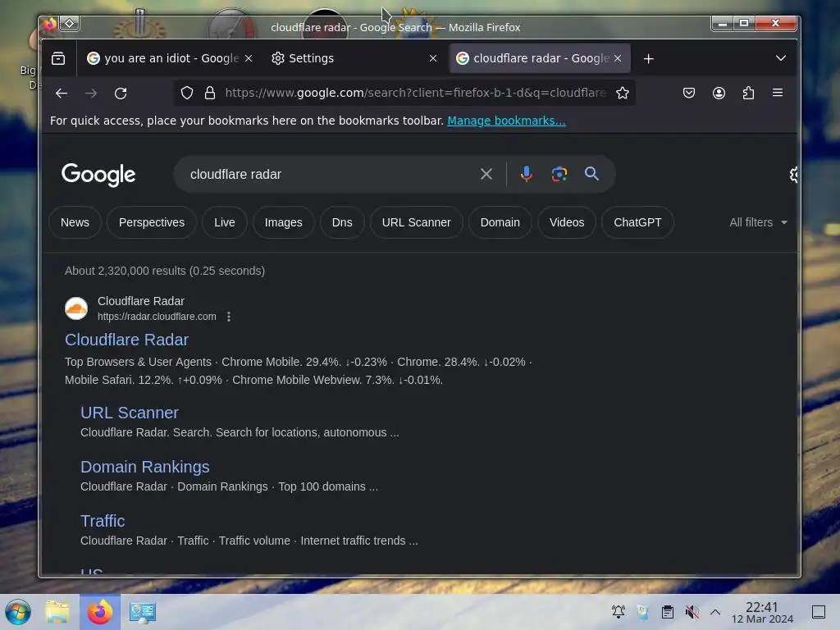
Task: Click the Cloudflare Radar favicon in result
Action: click(x=76, y=308)
